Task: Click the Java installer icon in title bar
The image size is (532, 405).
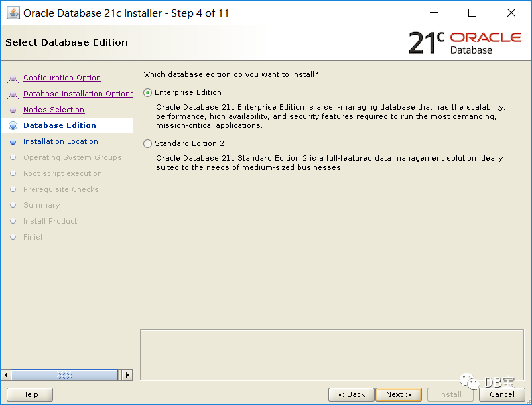Action: point(13,13)
